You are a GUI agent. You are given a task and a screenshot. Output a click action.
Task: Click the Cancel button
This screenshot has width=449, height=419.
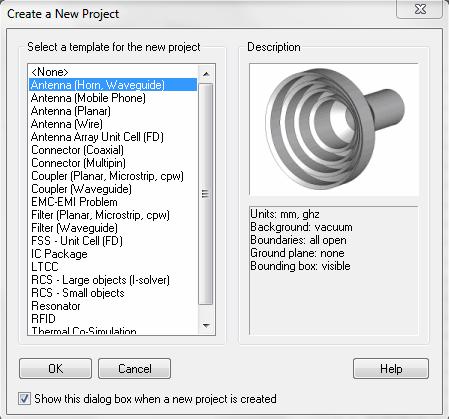point(135,369)
